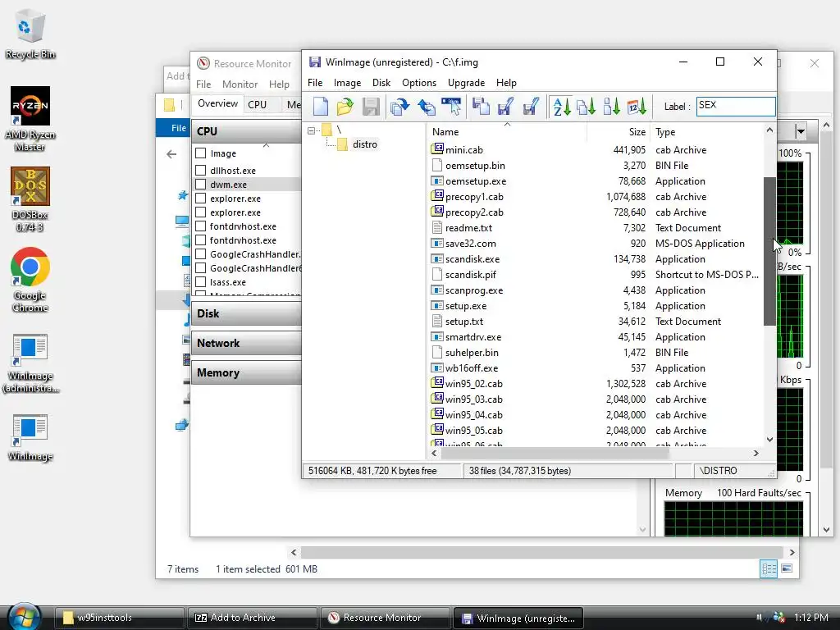Click the sort by date calendar icon
840x630 pixels.
(x=637, y=106)
